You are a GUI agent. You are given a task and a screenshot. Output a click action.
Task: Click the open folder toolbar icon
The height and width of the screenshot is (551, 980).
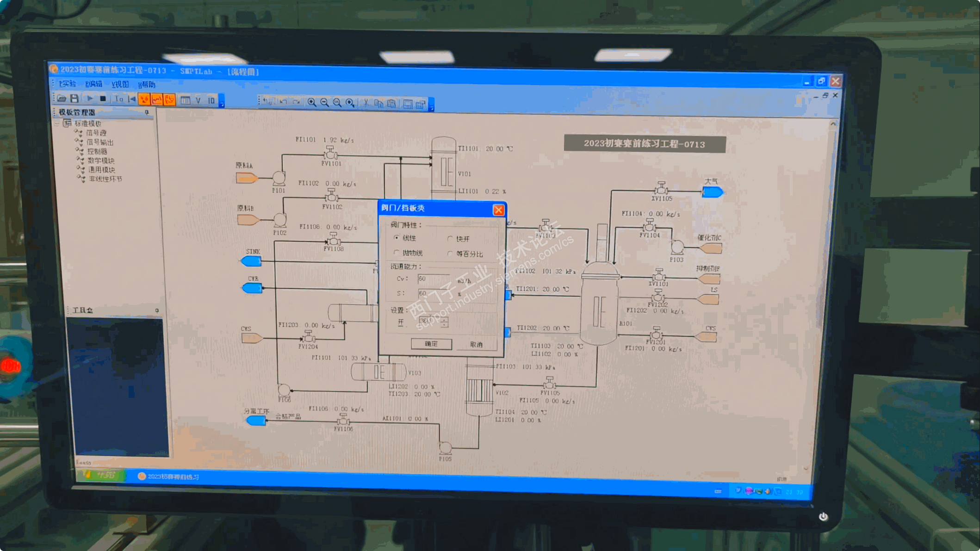tap(61, 98)
